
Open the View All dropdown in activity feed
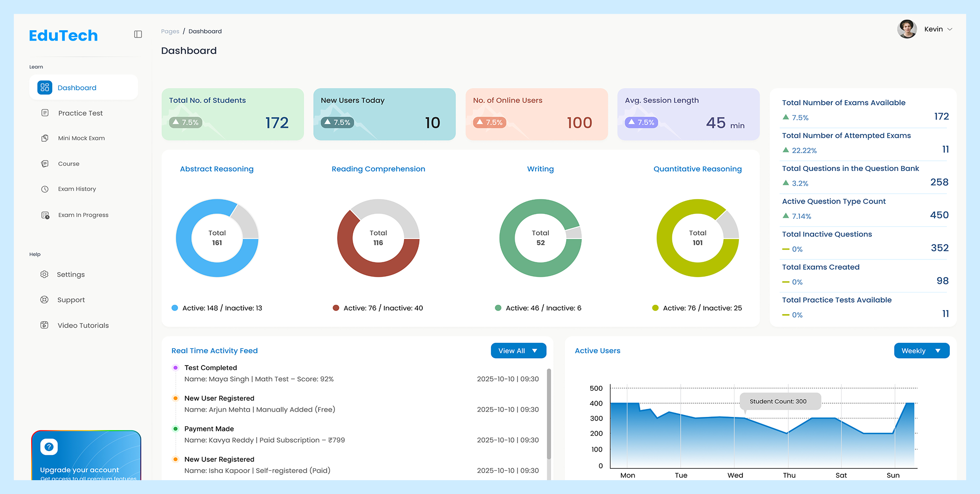[518, 350]
